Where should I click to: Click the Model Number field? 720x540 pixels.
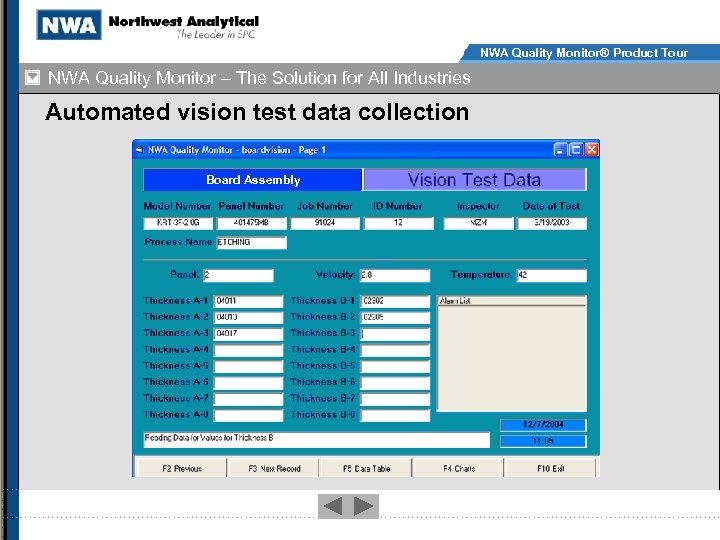178,223
